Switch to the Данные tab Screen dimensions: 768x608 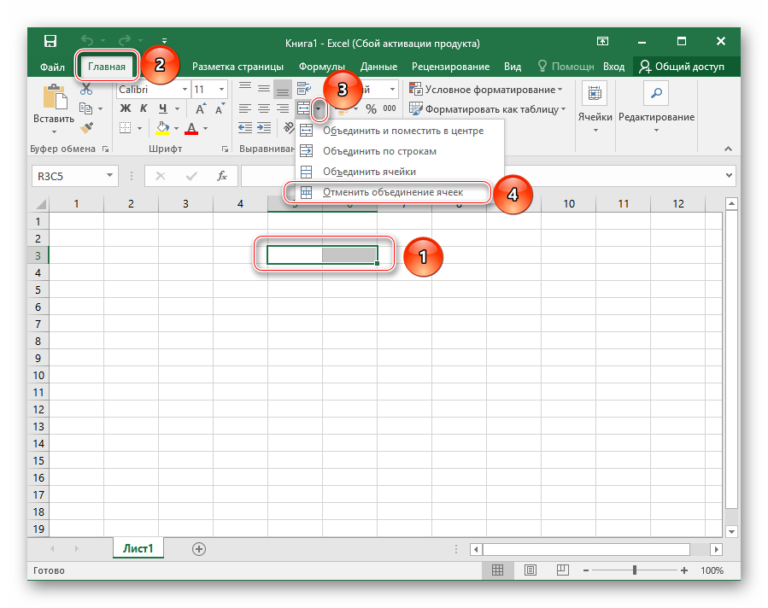point(379,67)
